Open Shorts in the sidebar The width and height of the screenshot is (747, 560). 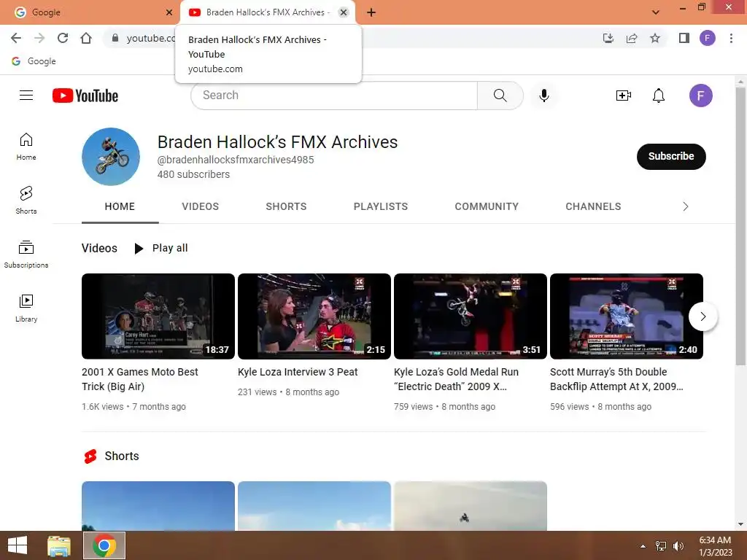[x=26, y=201]
